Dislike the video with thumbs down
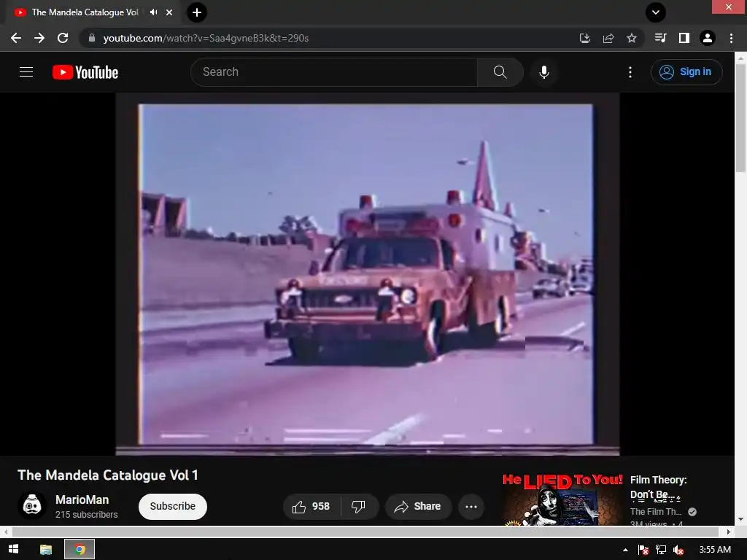Screen dimensions: 747x560 [358, 506]
